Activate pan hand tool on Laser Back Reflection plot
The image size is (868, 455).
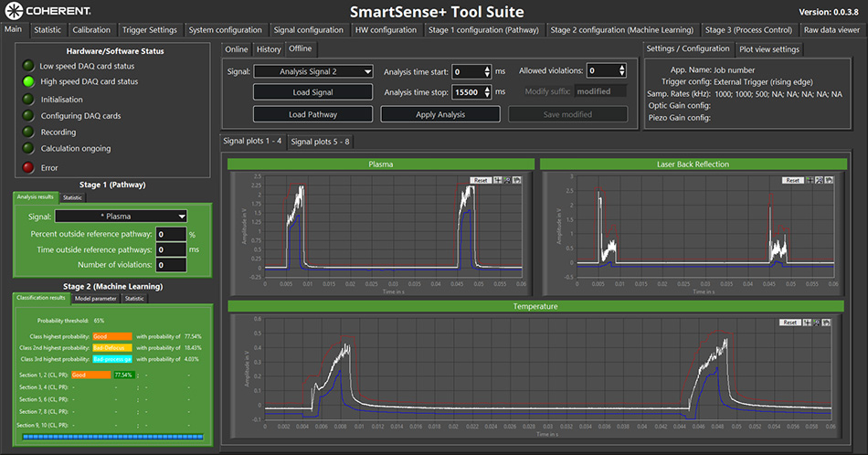[x=828, y=180]
